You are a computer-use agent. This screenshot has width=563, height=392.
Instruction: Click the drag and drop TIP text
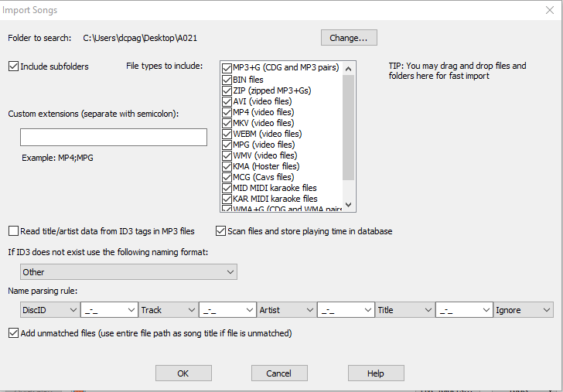pos(458,70)
